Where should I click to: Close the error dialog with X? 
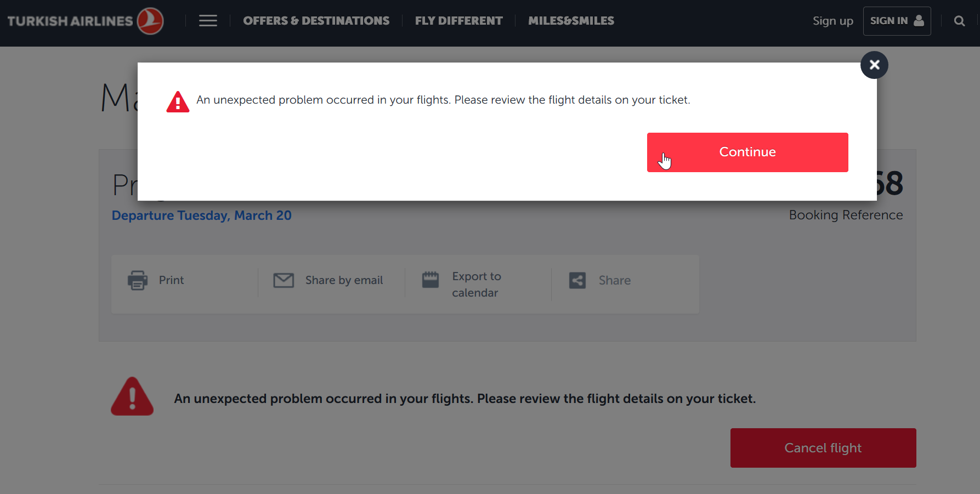[874, 65]
